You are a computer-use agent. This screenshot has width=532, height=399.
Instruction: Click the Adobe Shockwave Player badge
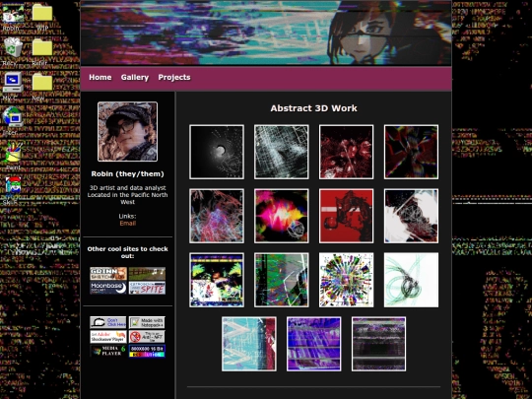[x=108, y=337]
